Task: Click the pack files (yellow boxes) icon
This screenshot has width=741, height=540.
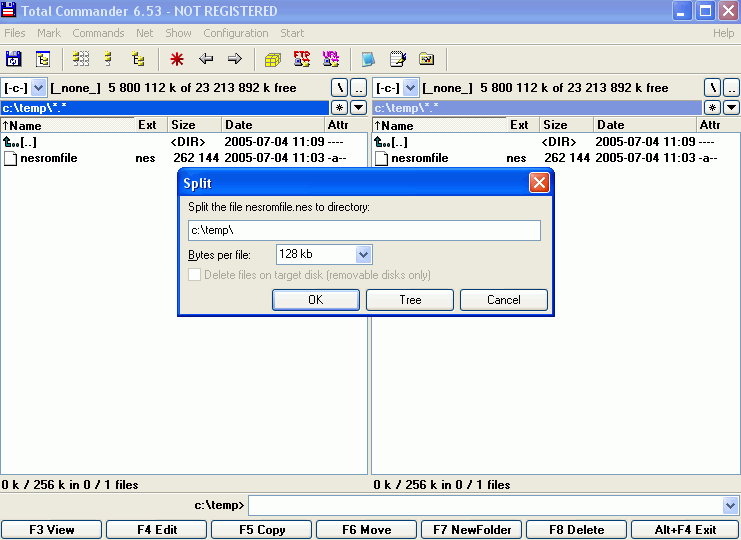Action: click(273, 60)
